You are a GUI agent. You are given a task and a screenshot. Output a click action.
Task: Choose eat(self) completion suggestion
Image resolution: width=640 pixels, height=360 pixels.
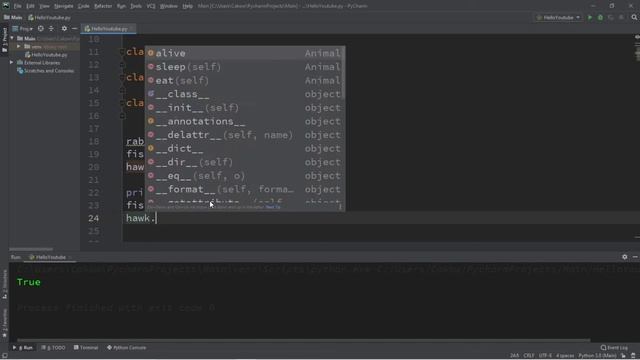[245, 80]
